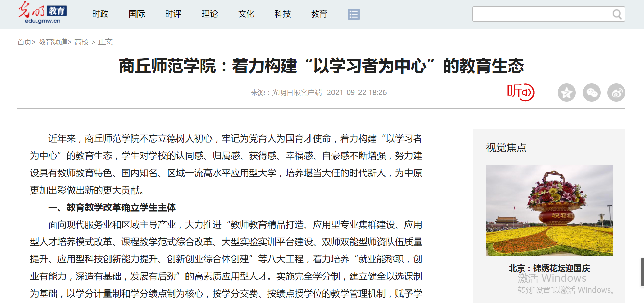Screen dimensions: 644x303
Task: Open the 北京：锦绣花坛迎国庆 headline link
Action: 549,268
